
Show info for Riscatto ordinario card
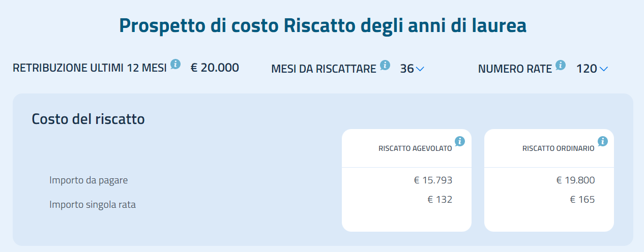click(x=603, y=141)
